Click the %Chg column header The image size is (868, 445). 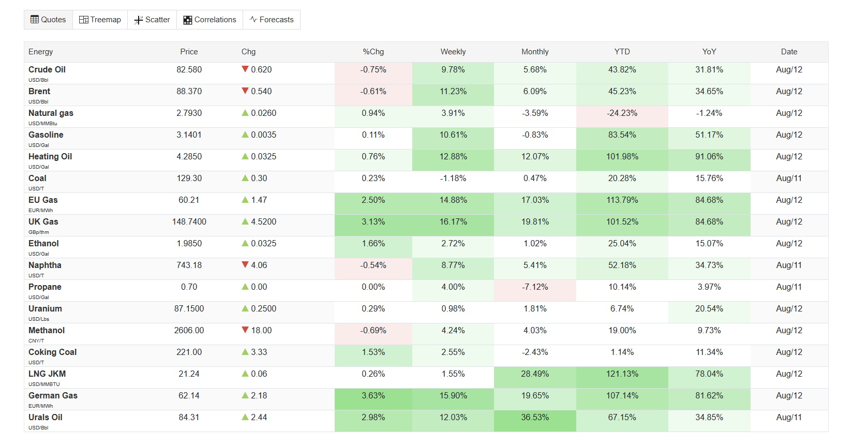click(373, 52)
